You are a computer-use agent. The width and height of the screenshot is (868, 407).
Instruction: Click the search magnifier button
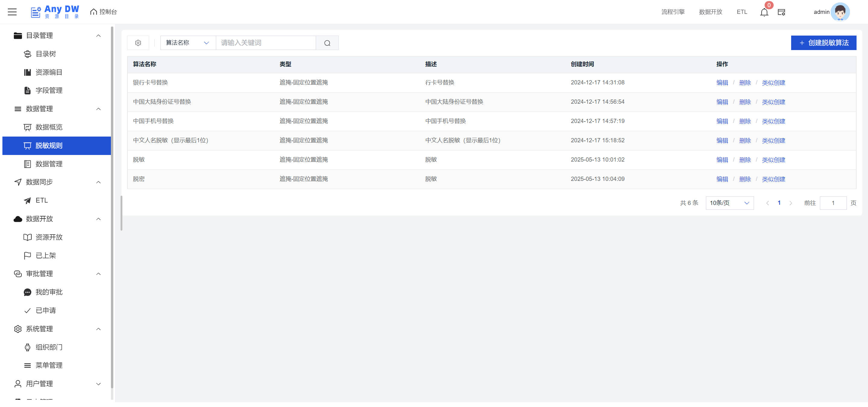327,43
